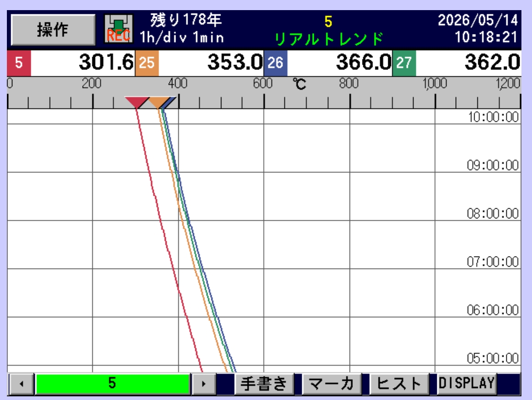The width and height of the screenshot is (532, 400).
Task: Click the orange channel 25 scale pointer
Action: tap(158, 102)
